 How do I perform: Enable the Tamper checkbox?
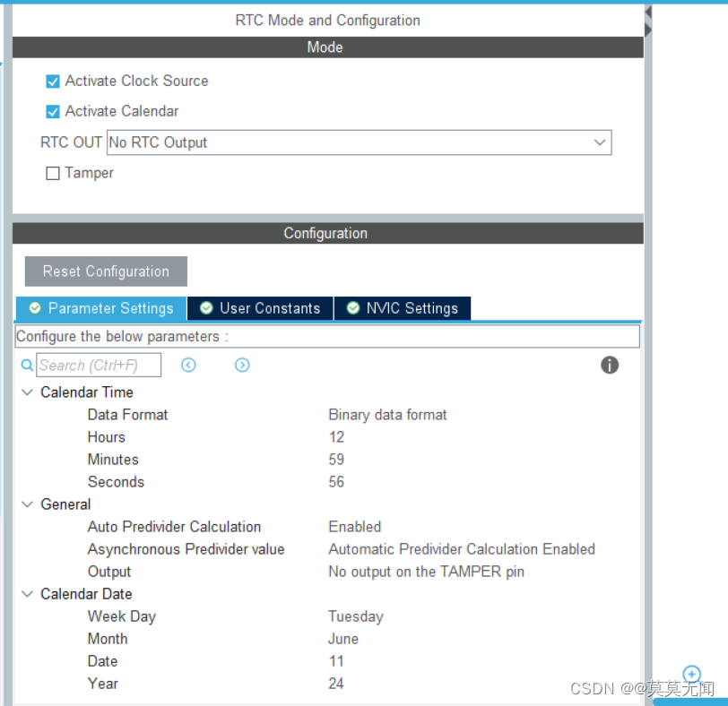(x=52, y=173)
